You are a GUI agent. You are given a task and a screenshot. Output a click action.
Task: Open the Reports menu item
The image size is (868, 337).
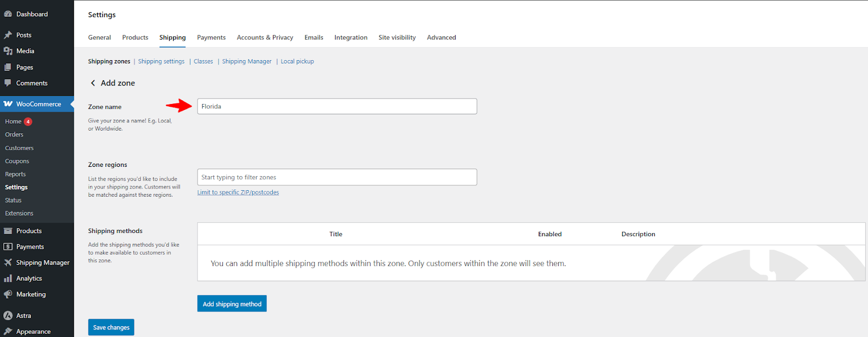click(15, 174)
